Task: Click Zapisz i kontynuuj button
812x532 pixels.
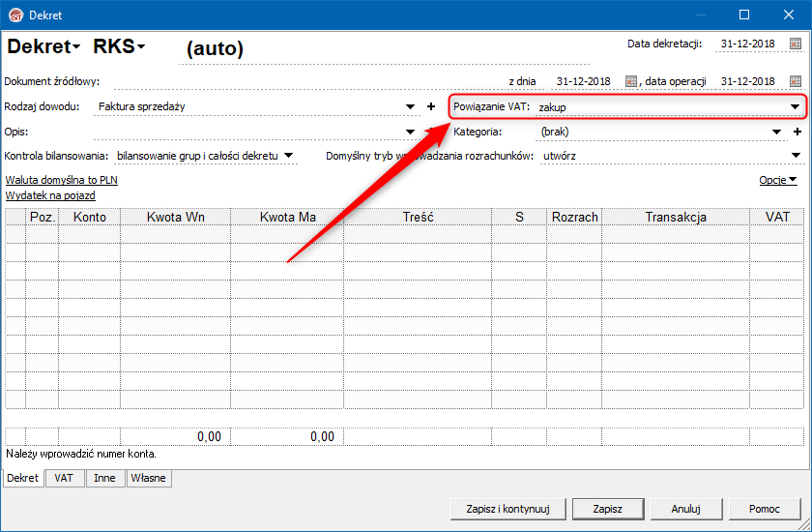Action: pyautogui.click(x=508, y=509)
